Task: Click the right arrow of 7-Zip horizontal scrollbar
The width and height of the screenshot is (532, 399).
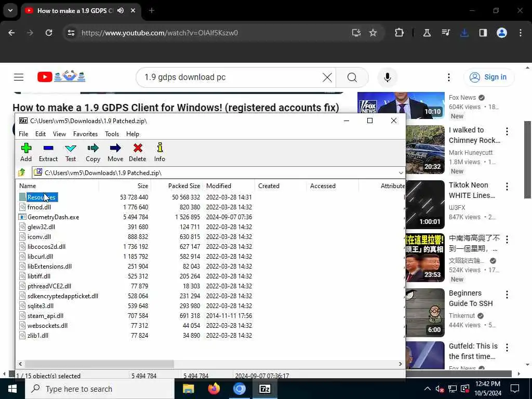Action: 401,364
